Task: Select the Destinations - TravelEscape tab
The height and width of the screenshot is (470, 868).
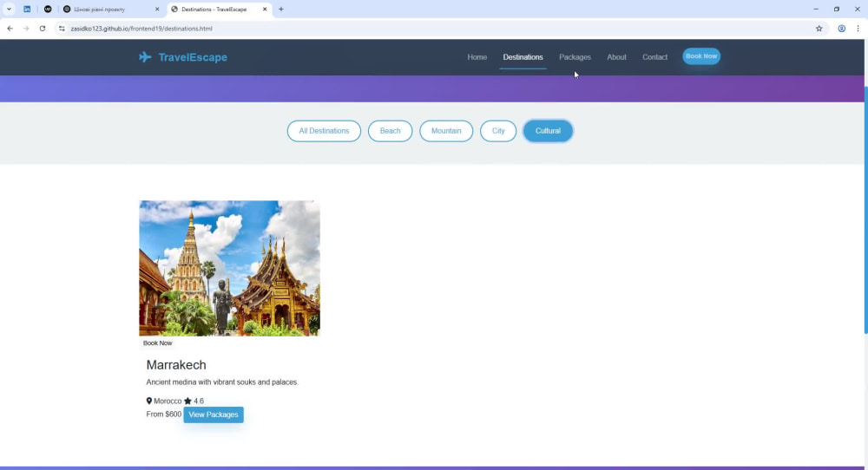Action: coord(220,10)
